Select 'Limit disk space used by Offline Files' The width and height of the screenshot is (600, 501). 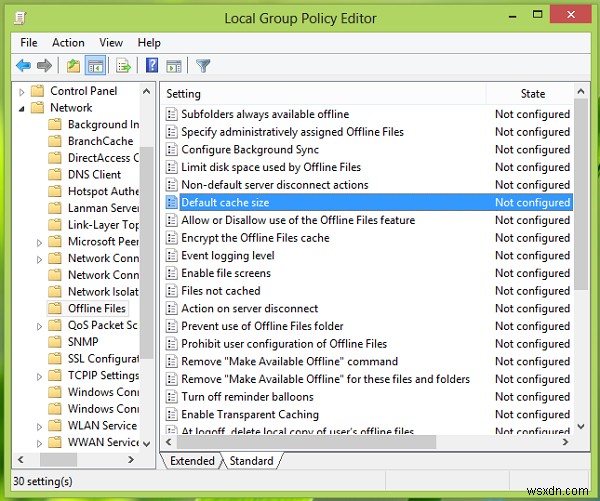pos(271,167)
